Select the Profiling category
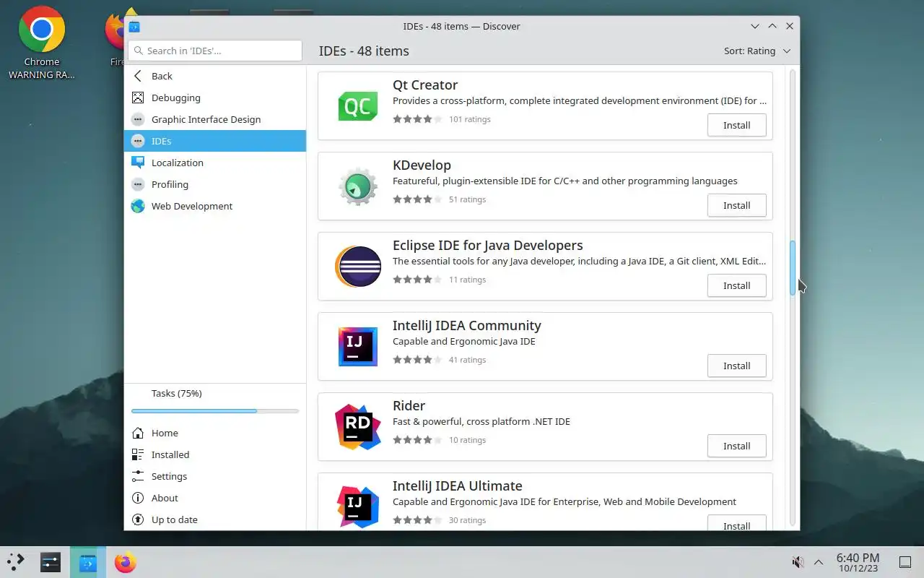The width and height of the screenshot is (924, 578). click(215, 184)
